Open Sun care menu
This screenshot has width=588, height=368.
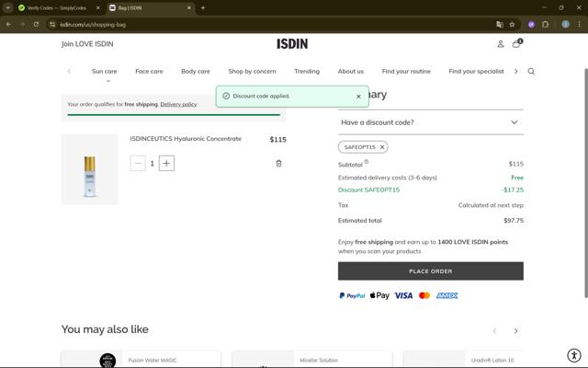tap(104, 72)
